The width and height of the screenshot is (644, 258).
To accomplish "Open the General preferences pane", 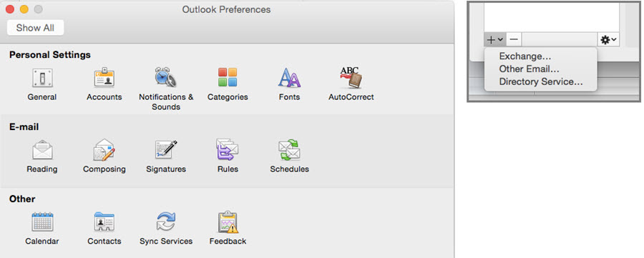I will tap(42, 78).
